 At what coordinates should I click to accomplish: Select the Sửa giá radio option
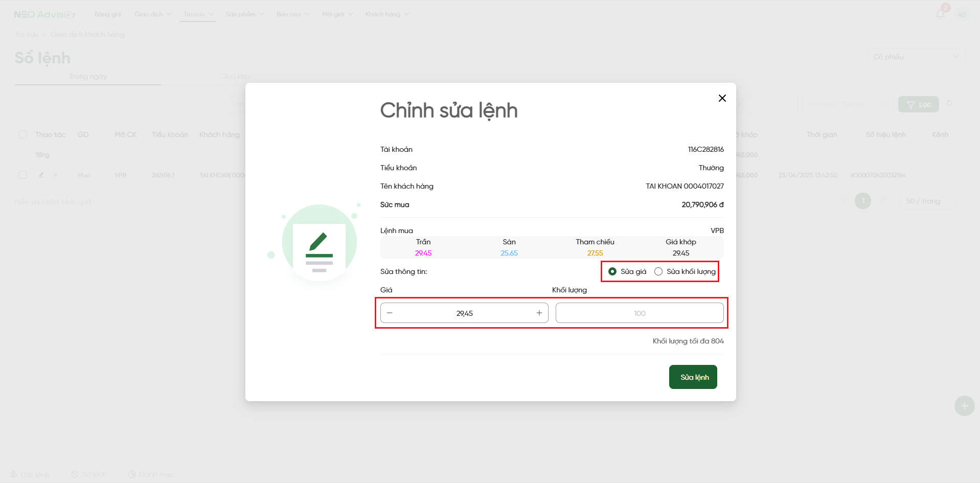pos(612,271)
